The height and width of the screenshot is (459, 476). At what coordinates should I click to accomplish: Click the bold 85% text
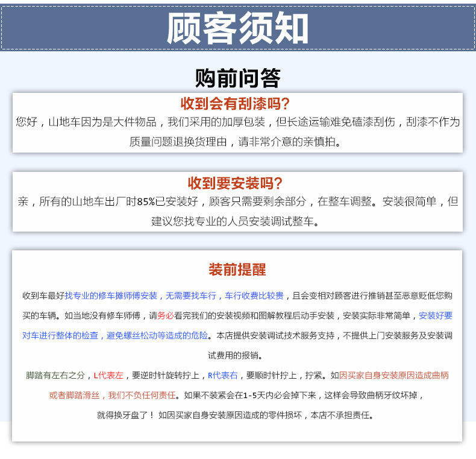coord(146,202)
